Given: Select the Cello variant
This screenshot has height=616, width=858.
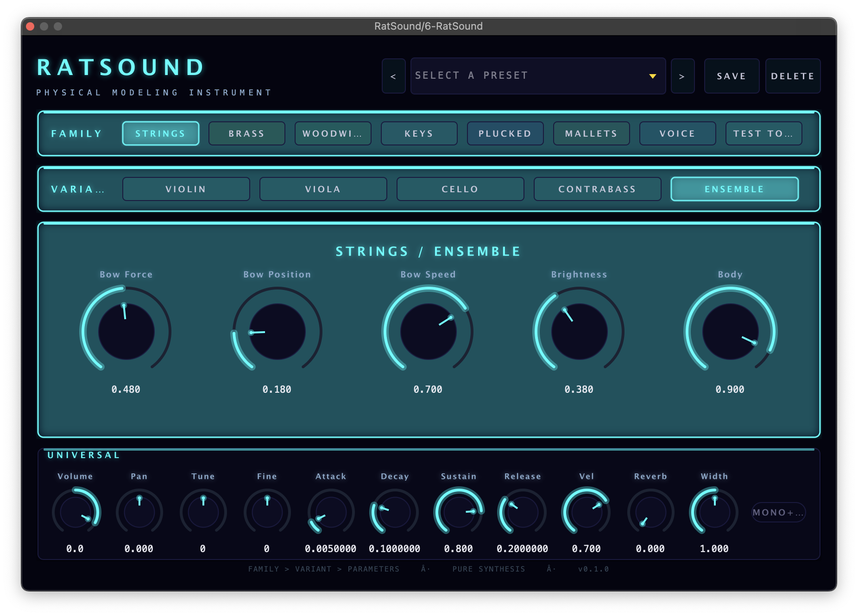Looking at the screenshot, I should coord(461,189).
